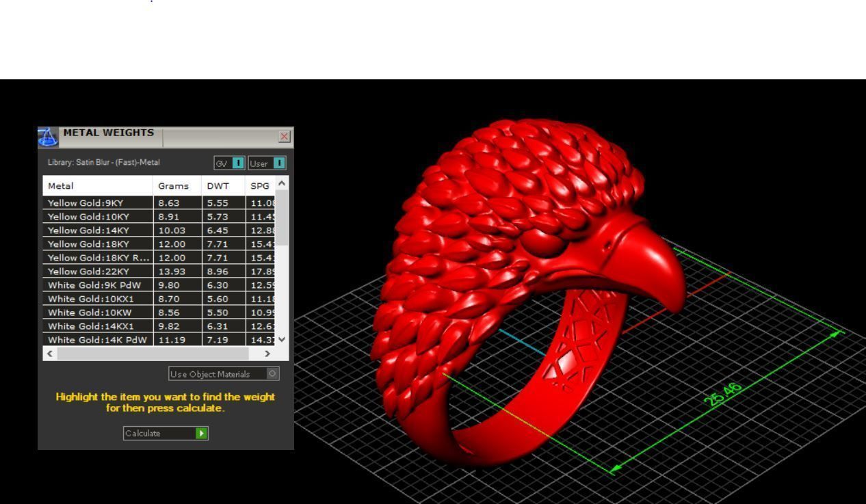Toggle the User library switch

(x=267, y=163)
